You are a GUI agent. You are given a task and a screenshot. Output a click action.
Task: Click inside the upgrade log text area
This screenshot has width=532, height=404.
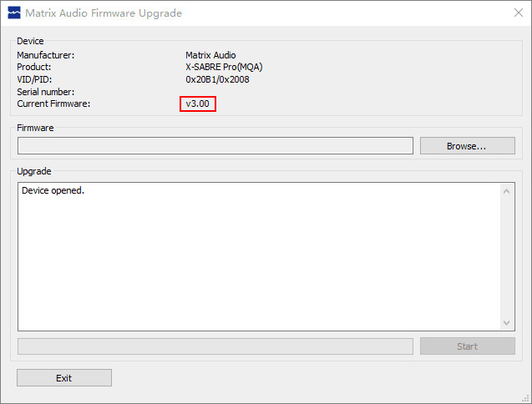click(x=259, y=256)
